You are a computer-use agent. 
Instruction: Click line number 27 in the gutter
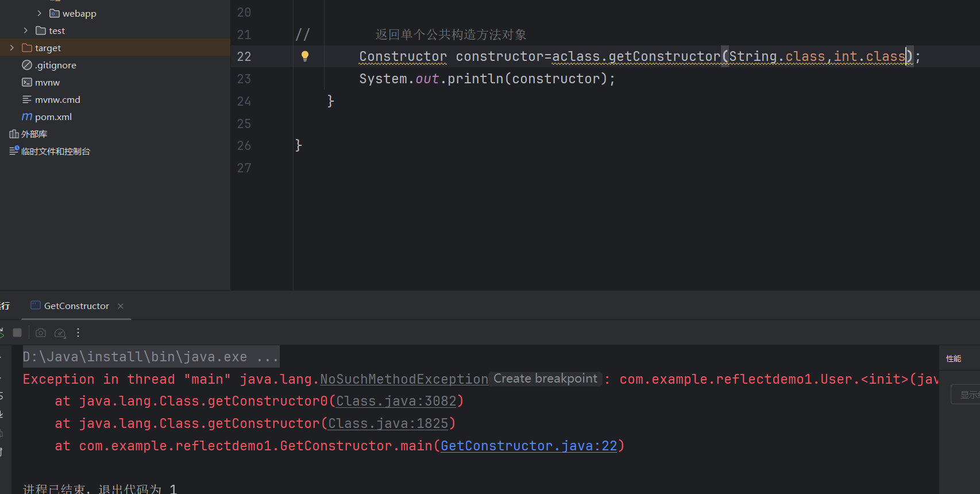(x=244, y=168)
